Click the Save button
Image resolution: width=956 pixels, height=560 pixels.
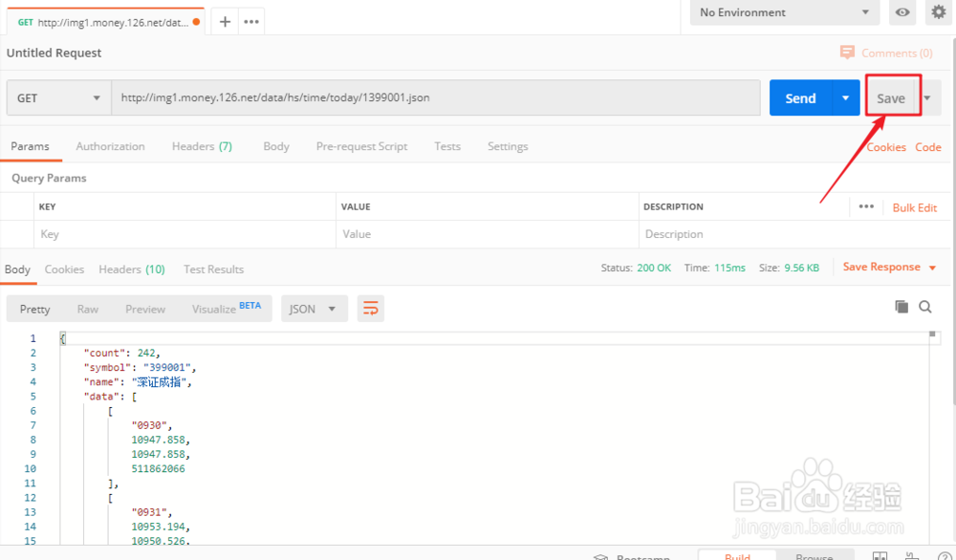pyautogui.click(x=891, y=98)
